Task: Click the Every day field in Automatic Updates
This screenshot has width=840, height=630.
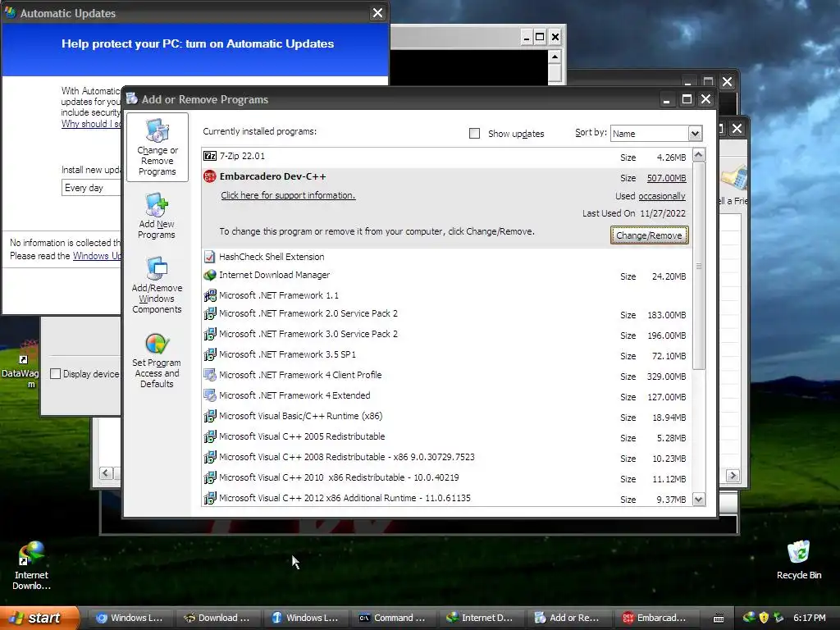Action: click(91, 188)
